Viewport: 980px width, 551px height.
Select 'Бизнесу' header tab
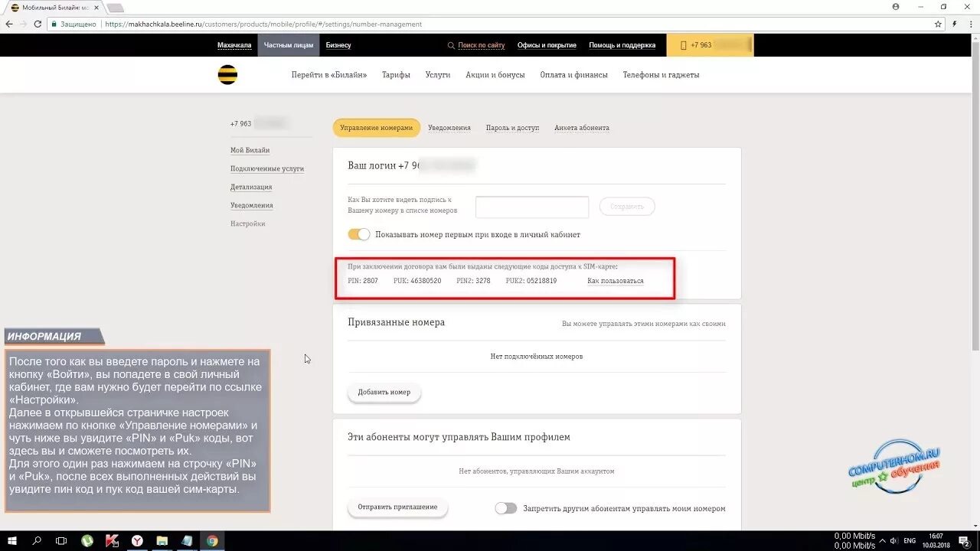click(338, 45)
